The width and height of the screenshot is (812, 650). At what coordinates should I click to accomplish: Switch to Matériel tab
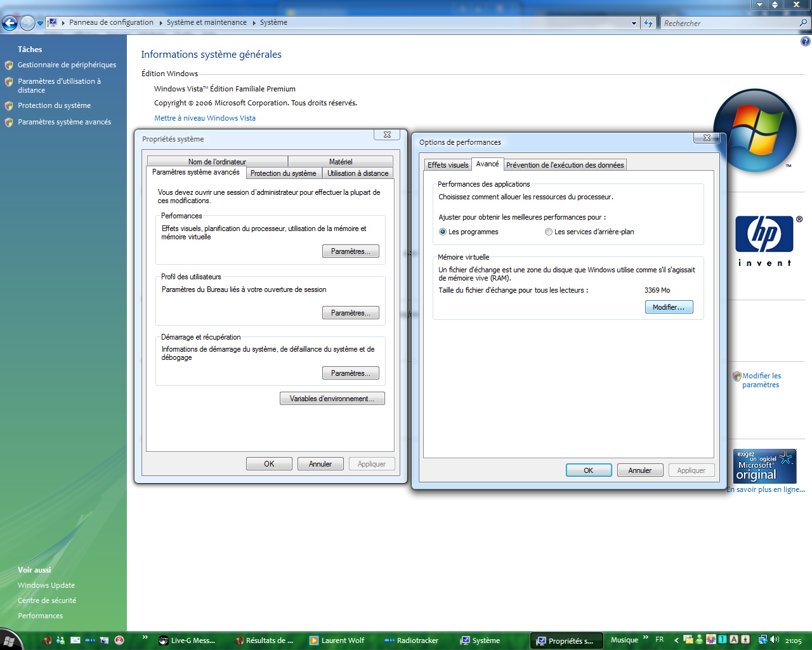click(x=341, y=161)
